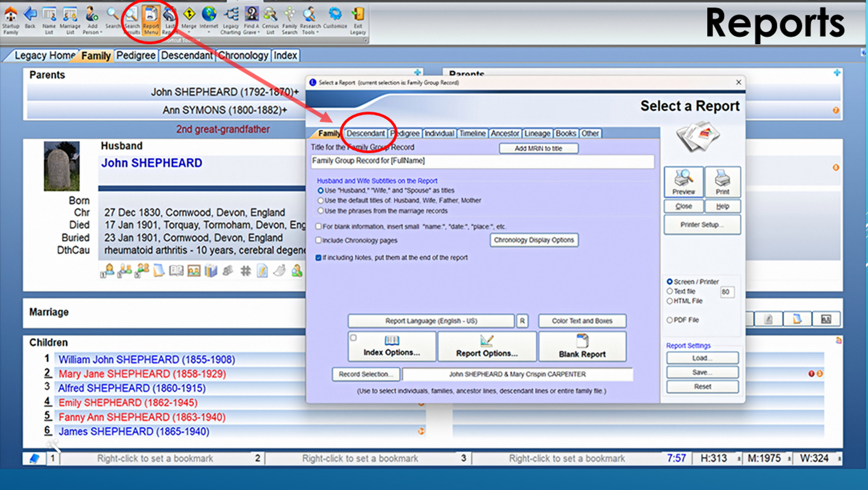This screenshot has width=868, height=490.
Task: Select the PDF File output option
Action: click(x=670, y=320)
